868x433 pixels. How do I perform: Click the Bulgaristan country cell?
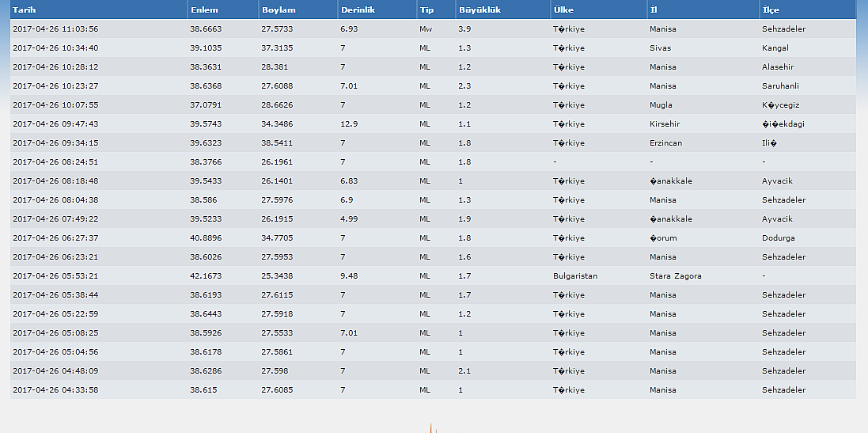point(575,275)
